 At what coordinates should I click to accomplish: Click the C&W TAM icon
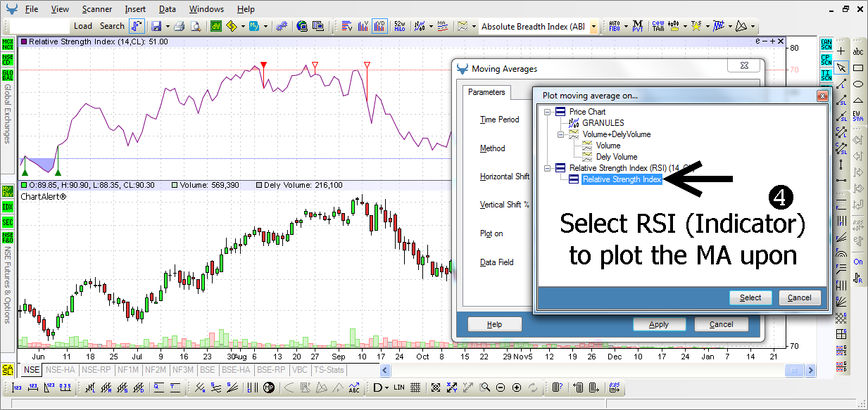pos(658,26)
